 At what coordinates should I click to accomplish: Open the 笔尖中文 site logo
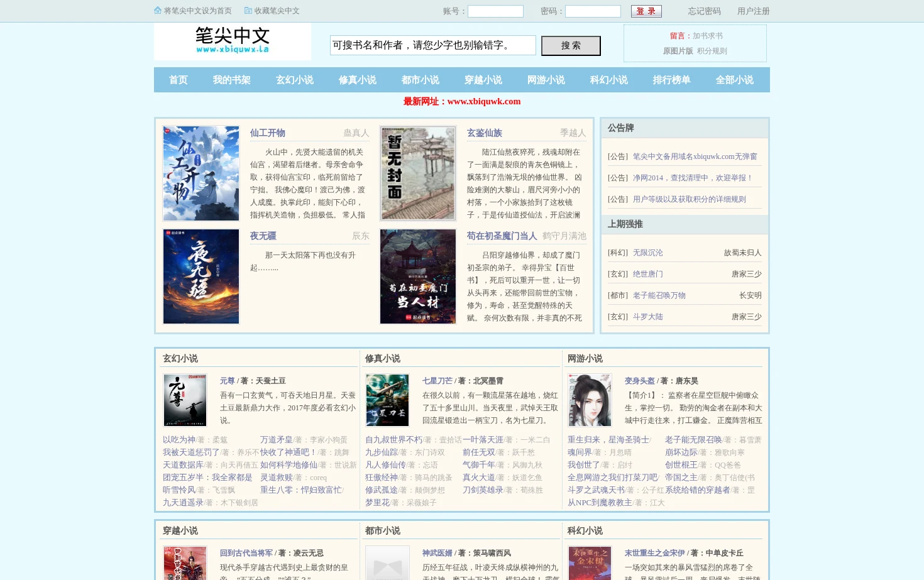(x=233, y=41)
